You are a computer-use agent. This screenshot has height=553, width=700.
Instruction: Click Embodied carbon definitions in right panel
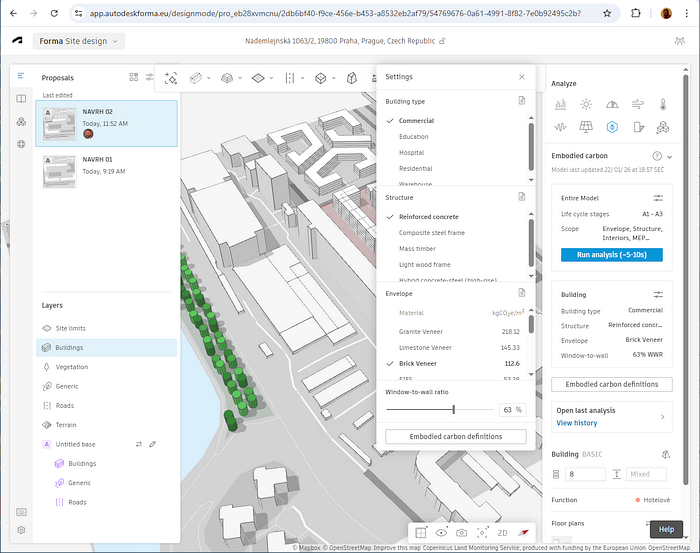(612, 384)
